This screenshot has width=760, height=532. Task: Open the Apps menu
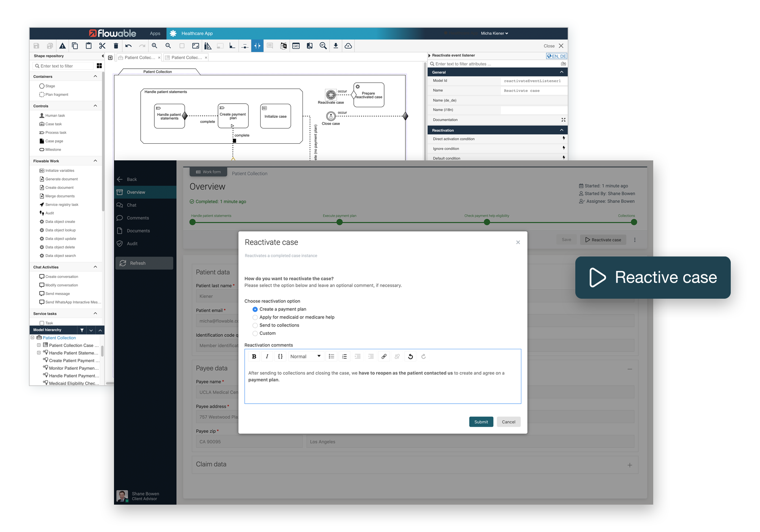155,33
